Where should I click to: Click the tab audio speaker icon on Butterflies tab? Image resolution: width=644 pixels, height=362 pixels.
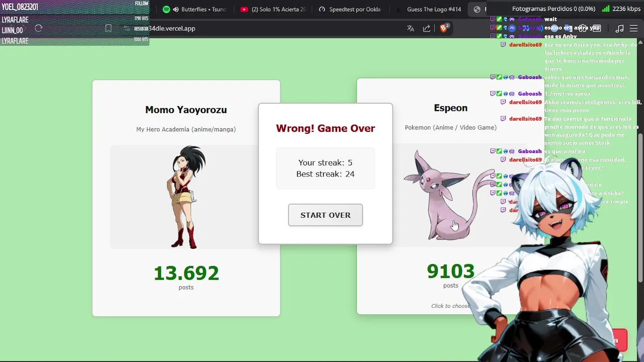[x=176, y=10]
